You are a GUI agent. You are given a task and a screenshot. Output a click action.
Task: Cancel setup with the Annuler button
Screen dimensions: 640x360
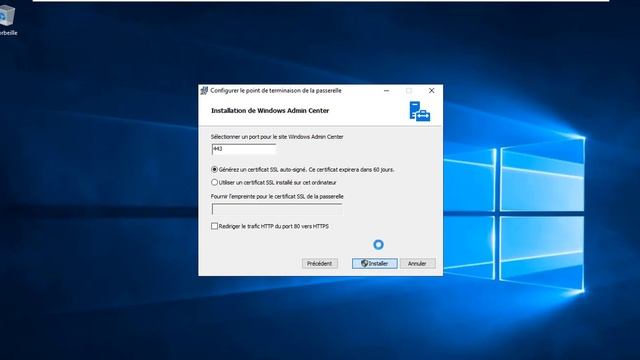point(417,264)
